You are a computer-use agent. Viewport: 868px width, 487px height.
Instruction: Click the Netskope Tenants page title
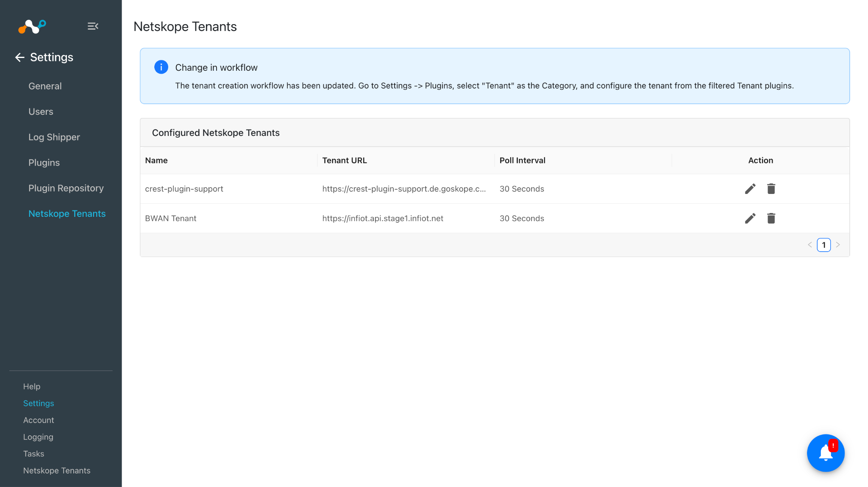coord(185,26)
